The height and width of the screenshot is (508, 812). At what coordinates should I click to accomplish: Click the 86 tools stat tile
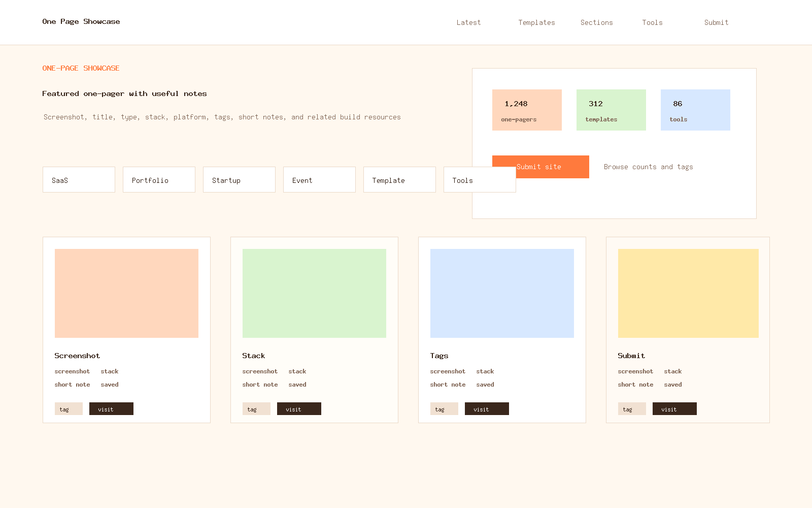pos(695,110)
